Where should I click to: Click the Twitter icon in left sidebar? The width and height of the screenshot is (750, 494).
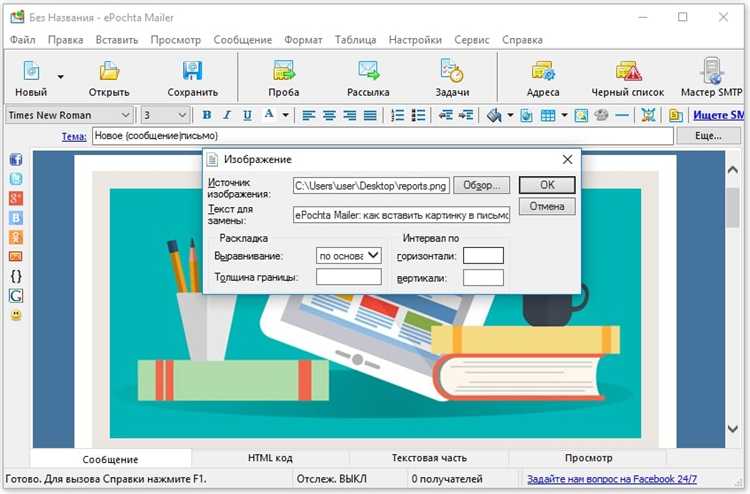tap(16, 179)
